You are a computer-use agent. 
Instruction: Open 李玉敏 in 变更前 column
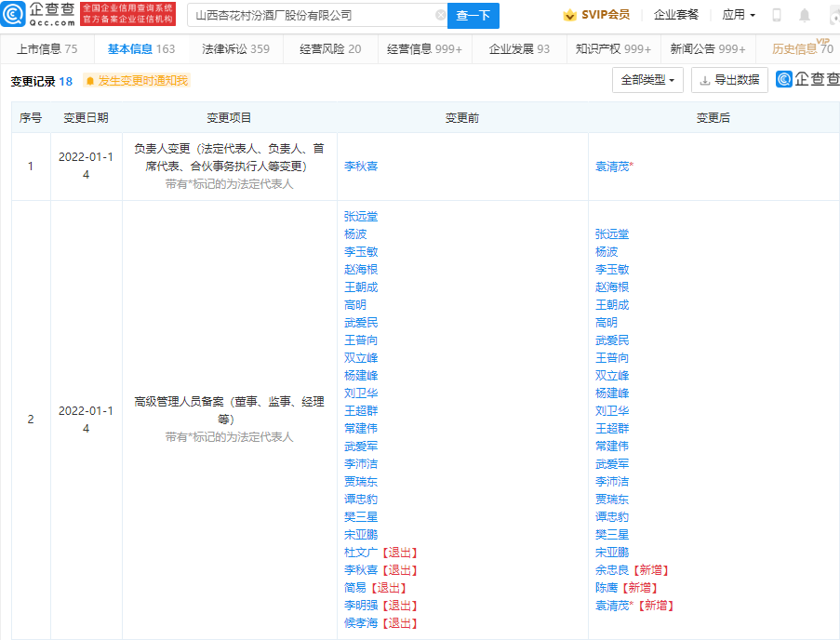[361, 252]
